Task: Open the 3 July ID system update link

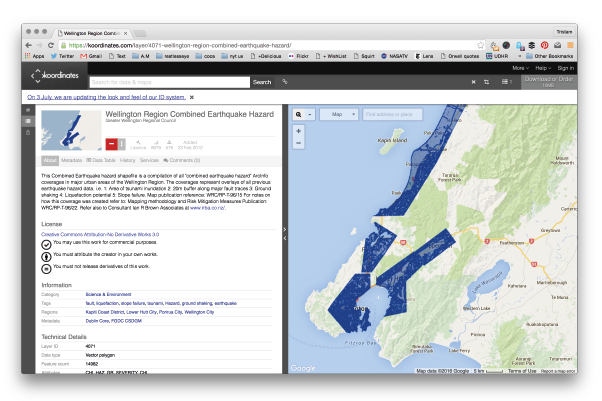Action: point(106,97)
